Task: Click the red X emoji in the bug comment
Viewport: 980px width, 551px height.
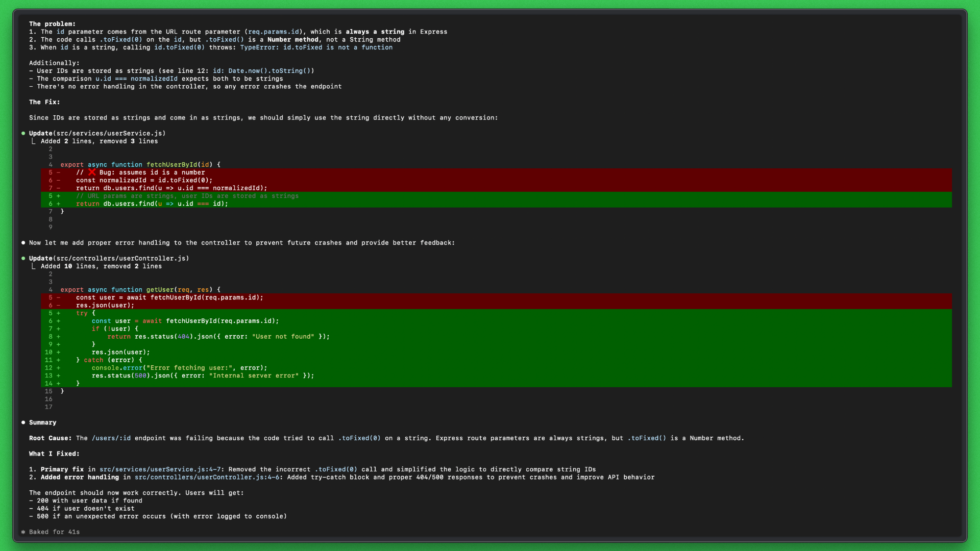Action: (x=92, y=172)
